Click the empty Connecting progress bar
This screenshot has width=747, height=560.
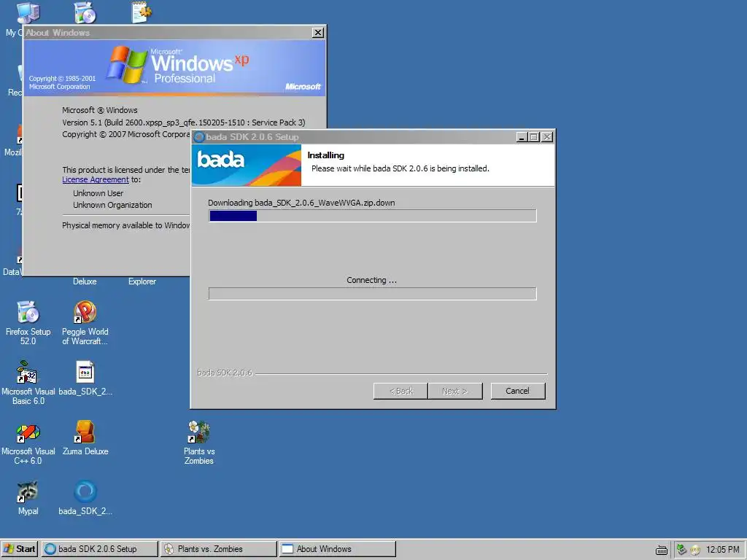click(x=373, y=294)
